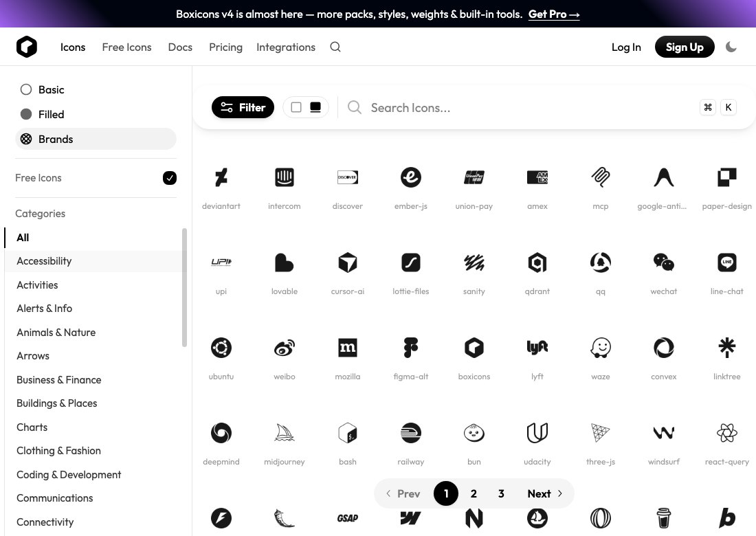Switch to filled square view toggle
Screen dimensions: 756x536
[315, 107]
